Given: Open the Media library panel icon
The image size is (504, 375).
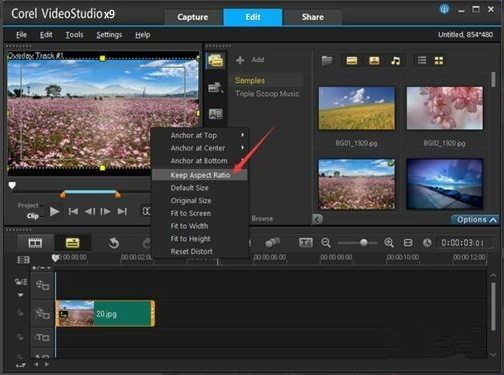Looking at the screenshot, I should point(216,61).
